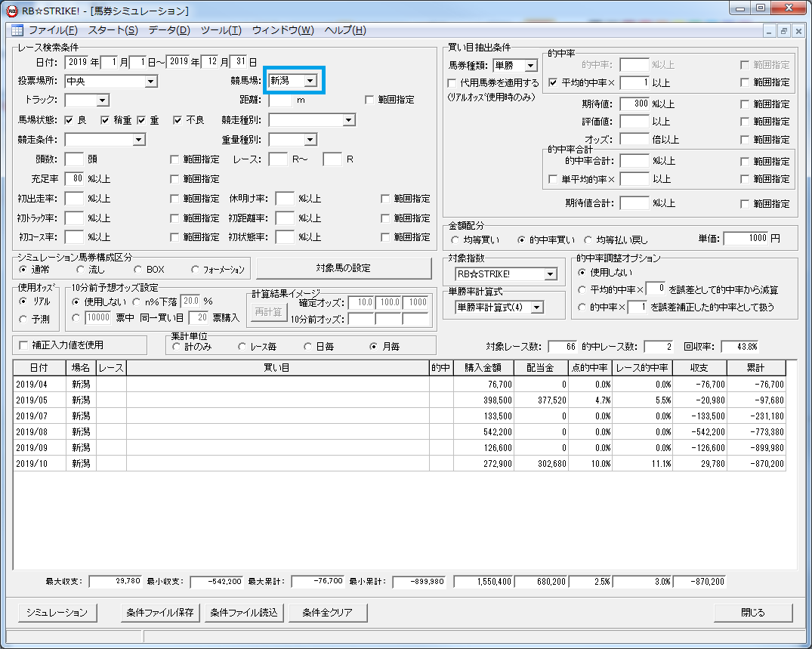Open the データ(D) menu
812x649 pixels.
[x=169, y=30]
